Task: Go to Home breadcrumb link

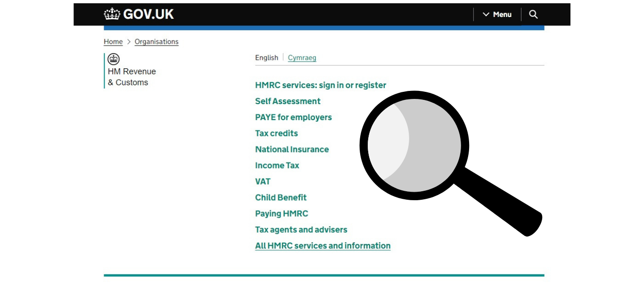Action: pyautogui.click(x=113, y=41)
